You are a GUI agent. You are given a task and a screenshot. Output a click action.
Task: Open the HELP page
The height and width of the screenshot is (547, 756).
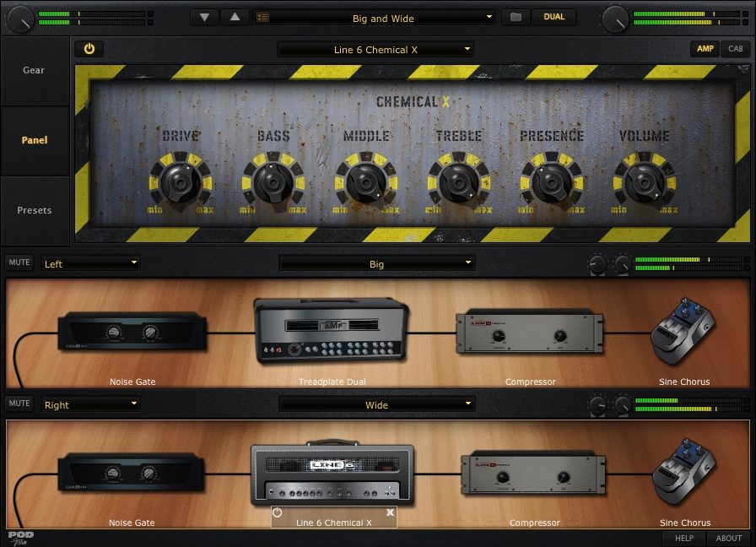pos(683,539)
